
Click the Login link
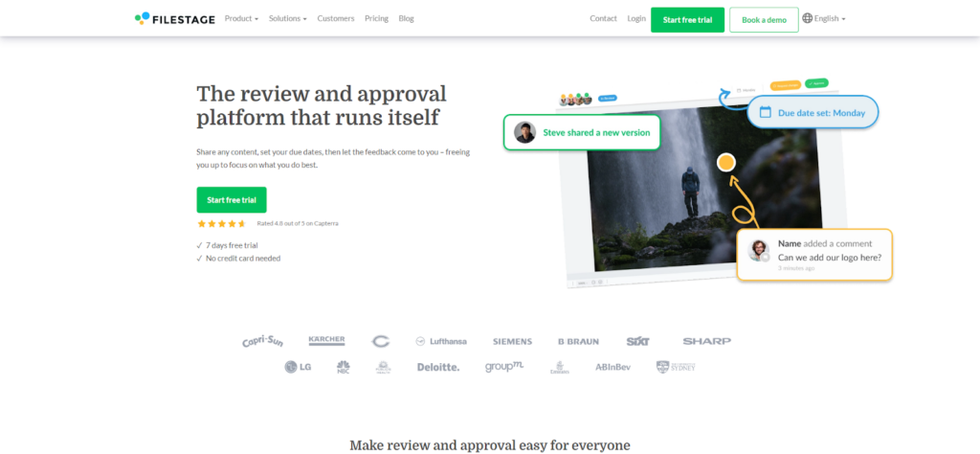[x=636, y=18]
